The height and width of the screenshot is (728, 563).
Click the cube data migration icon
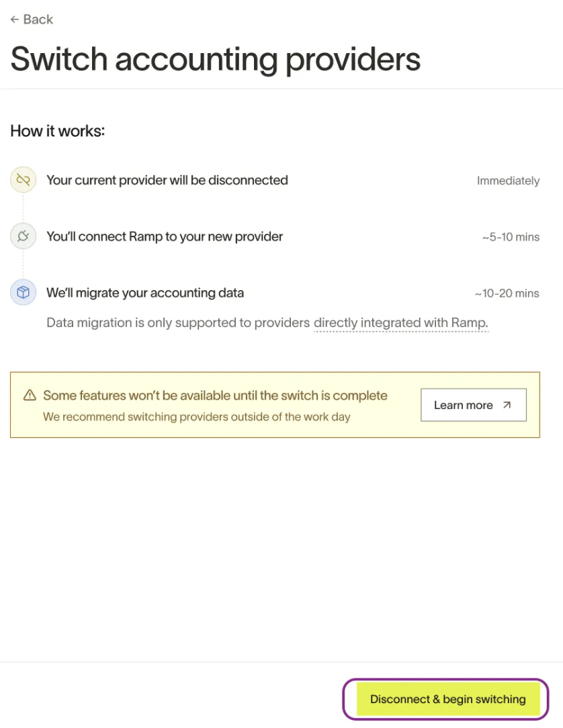(x=24, y=292)
